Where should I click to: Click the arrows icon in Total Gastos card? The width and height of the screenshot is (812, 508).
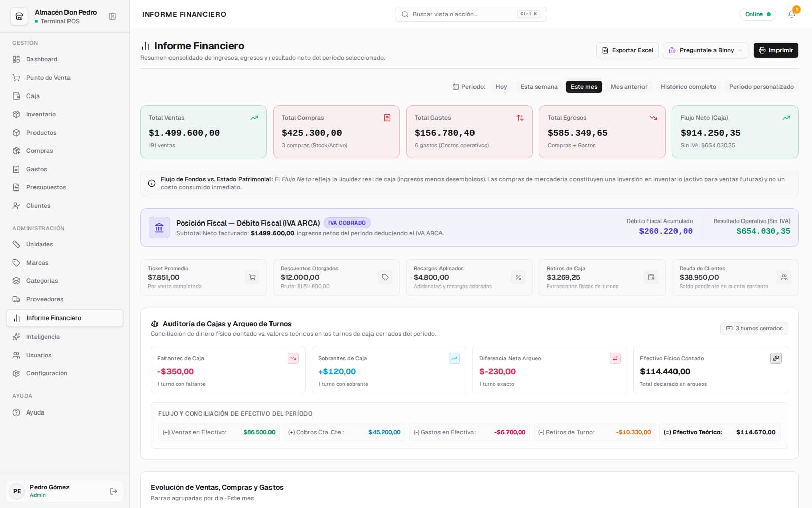tap(520, 118)
